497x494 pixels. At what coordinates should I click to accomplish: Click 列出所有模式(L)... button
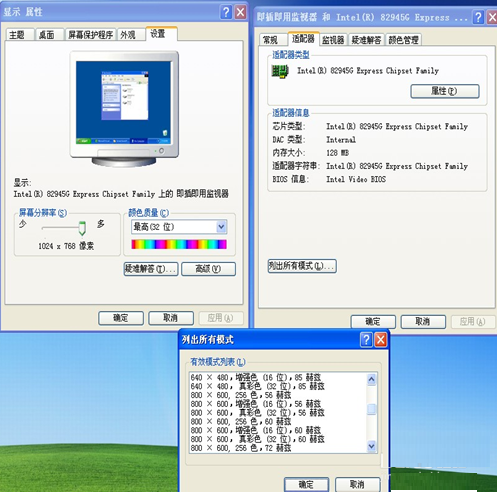302,266
